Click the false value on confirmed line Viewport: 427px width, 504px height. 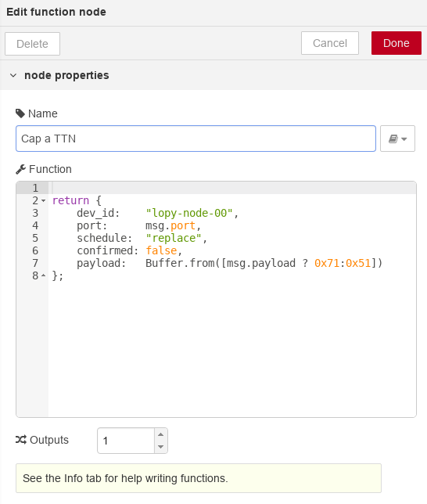[x=161, y=250]
